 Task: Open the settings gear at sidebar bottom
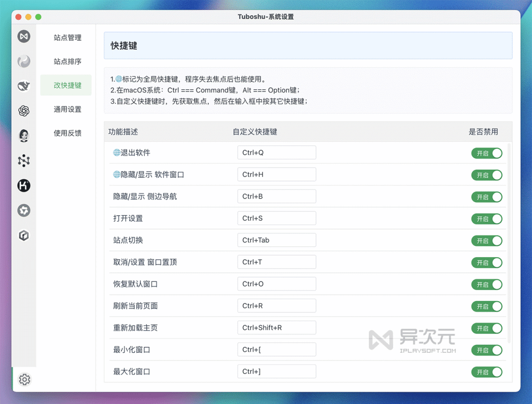click(x=24, y=379)
